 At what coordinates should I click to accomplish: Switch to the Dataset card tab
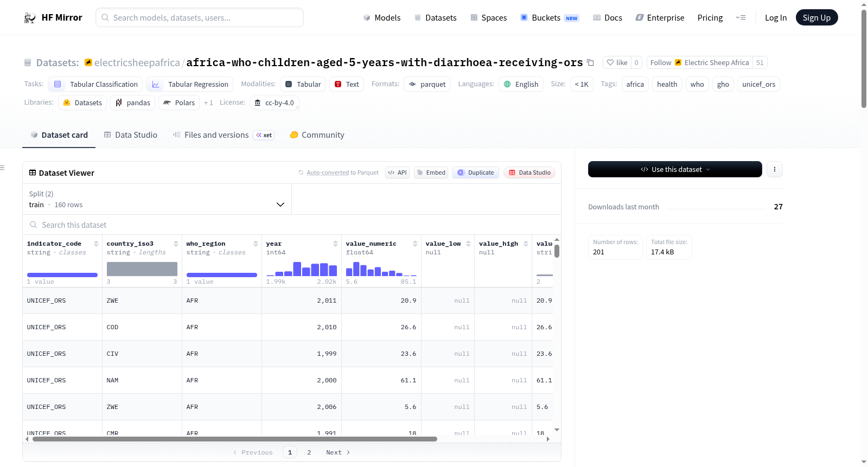[59, 135]
